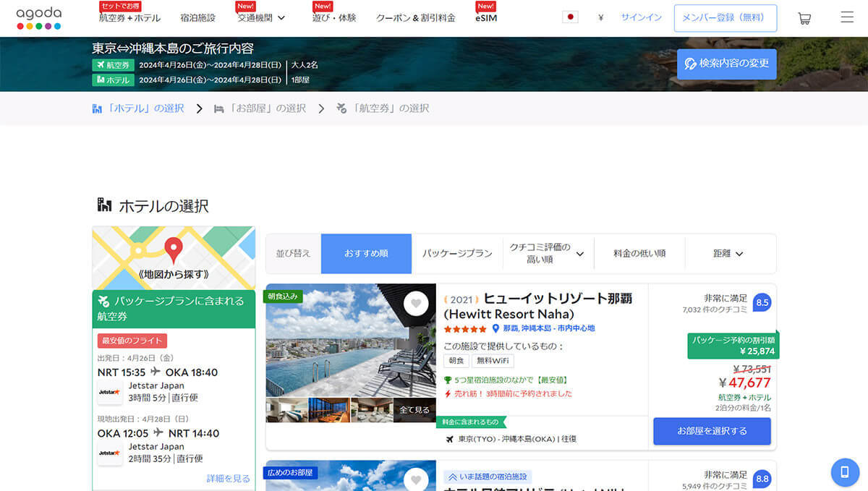Click お部屋を選択する button

[712, 431]
